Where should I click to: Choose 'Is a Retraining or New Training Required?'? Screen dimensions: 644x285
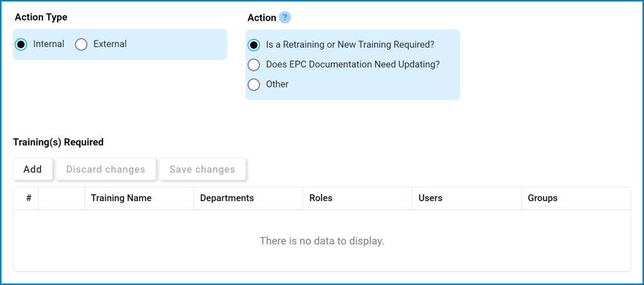click(254, 45)
